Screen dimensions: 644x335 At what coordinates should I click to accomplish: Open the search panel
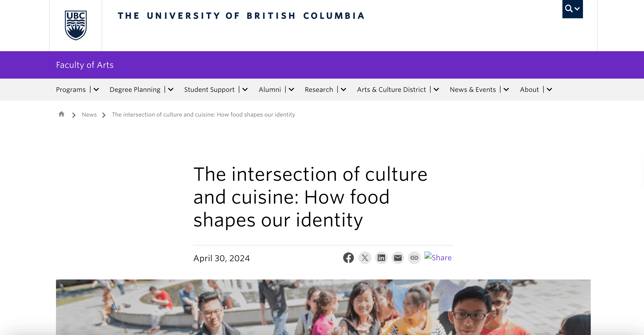572,9
